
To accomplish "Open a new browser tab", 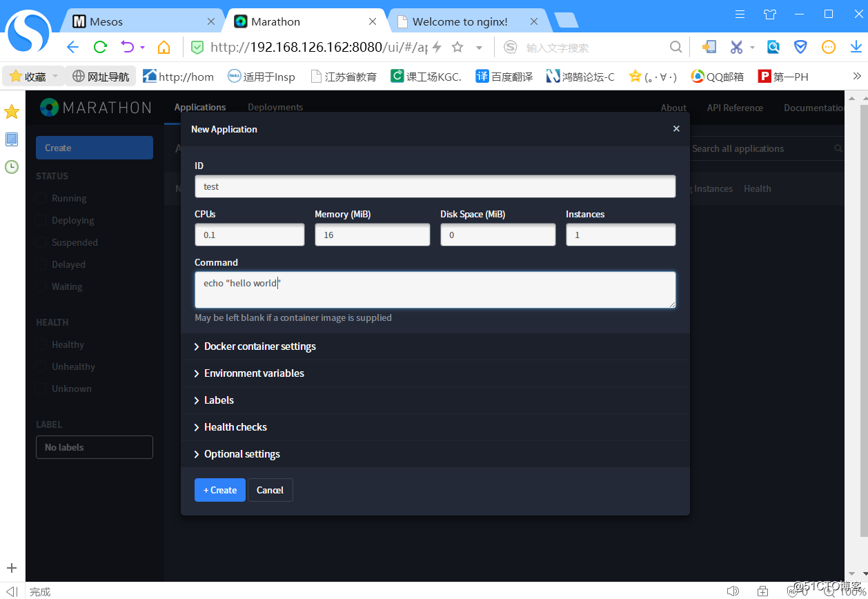I will 566,21.
